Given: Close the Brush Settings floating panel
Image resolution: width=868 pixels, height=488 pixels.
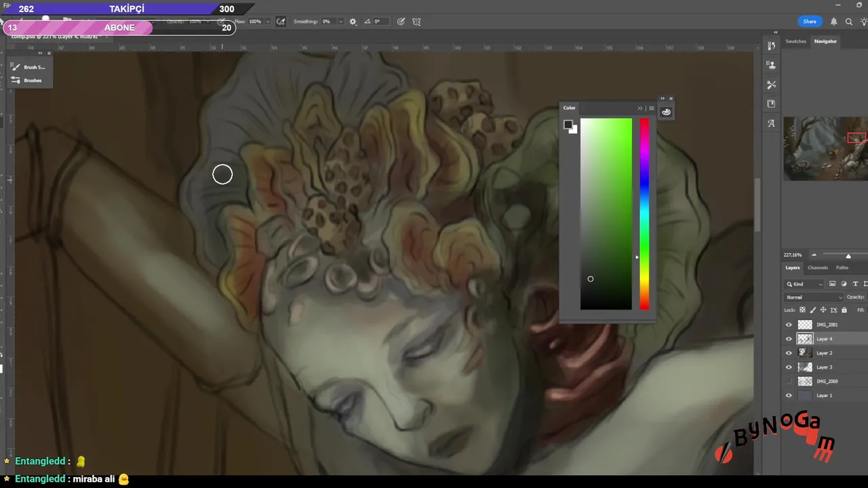Looking at the screenshot, I should [x=49, y=54].
